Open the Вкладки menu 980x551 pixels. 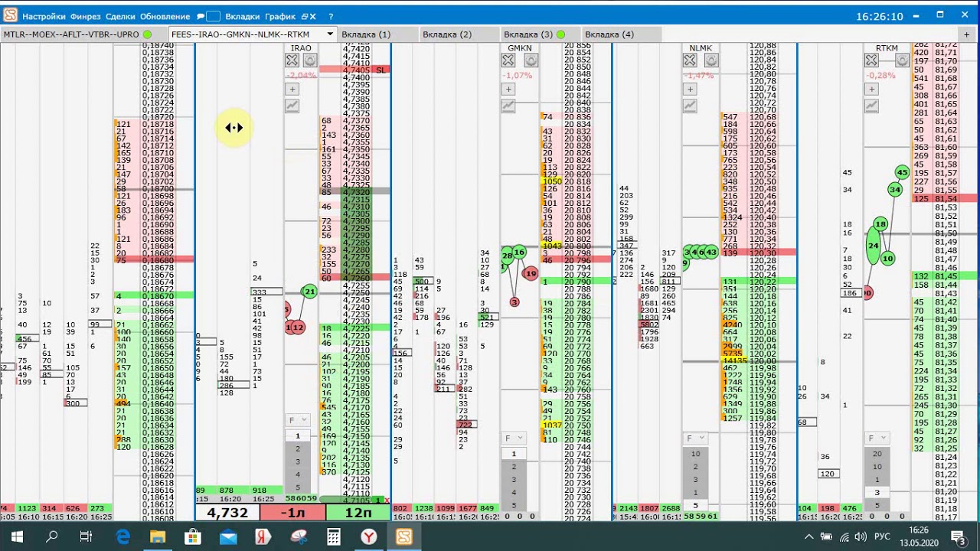pos(243,16)
